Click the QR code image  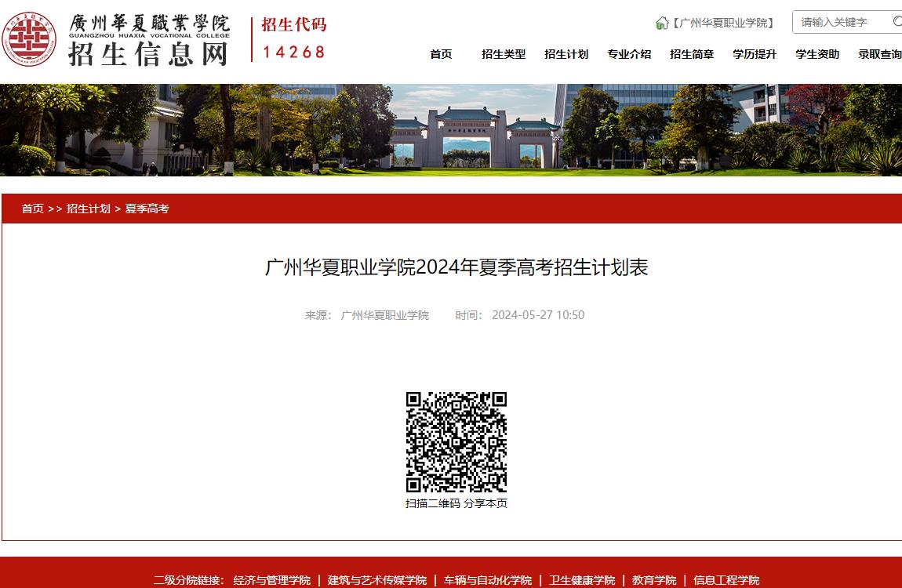[x=456, y=442]
